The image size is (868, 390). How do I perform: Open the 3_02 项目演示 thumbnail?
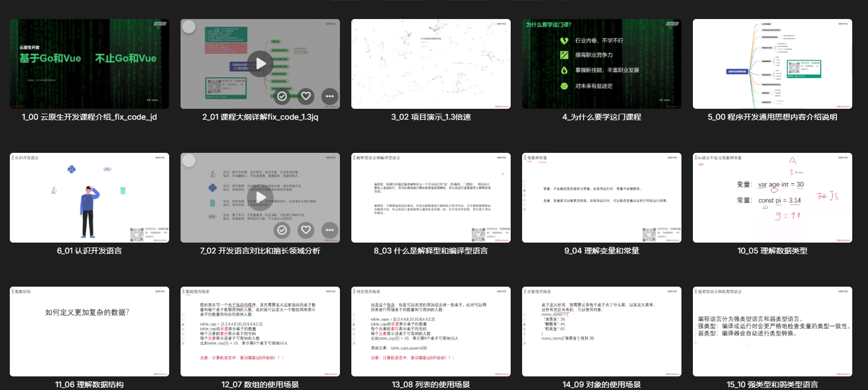pos(431,64)
